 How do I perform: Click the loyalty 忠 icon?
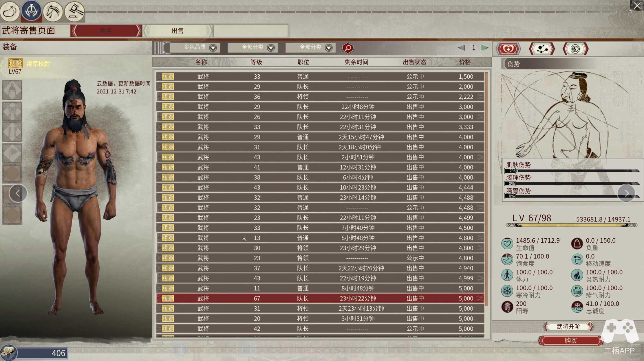pos(577,307)
